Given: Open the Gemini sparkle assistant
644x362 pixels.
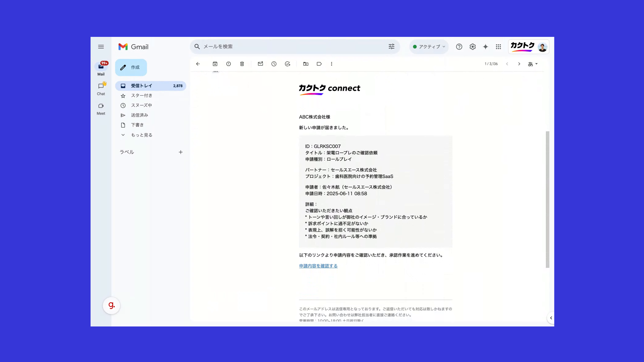Looking at the screenshot, I should (485, 47).
